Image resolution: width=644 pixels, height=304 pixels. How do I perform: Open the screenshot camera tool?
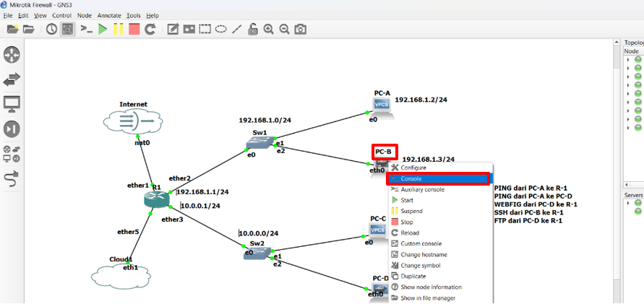pos(300,30)
